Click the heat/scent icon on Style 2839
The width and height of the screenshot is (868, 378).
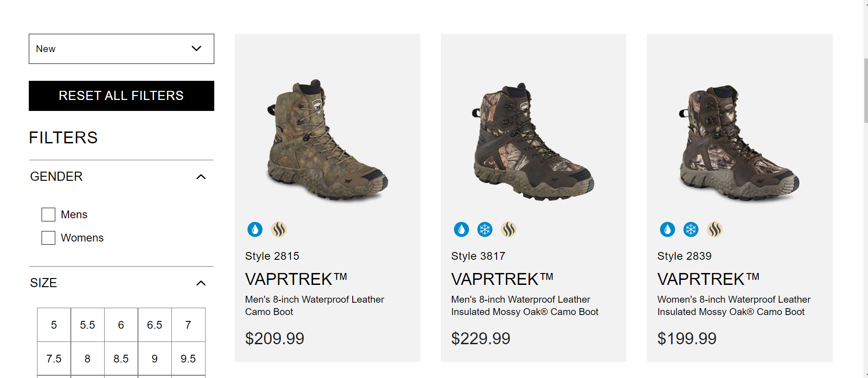[x=715, y=230]
